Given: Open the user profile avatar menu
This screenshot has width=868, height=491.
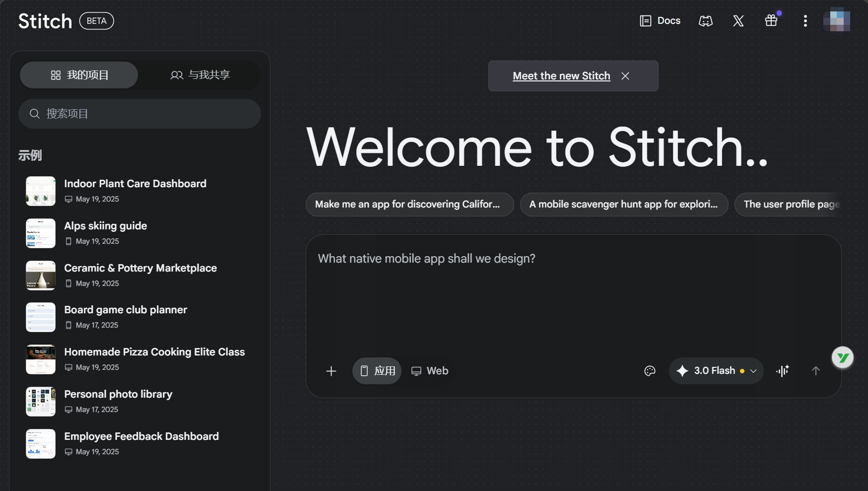Looking at the screenshot, I should (836, 21).
